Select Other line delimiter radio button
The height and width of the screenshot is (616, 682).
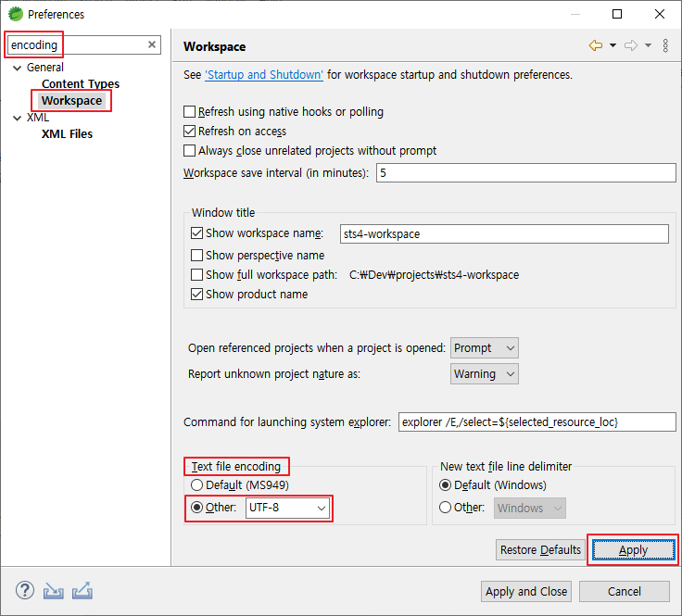[445, 507]
